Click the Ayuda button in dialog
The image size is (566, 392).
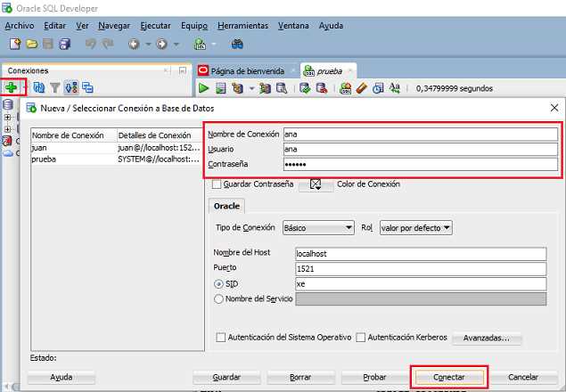coord(61,377)
